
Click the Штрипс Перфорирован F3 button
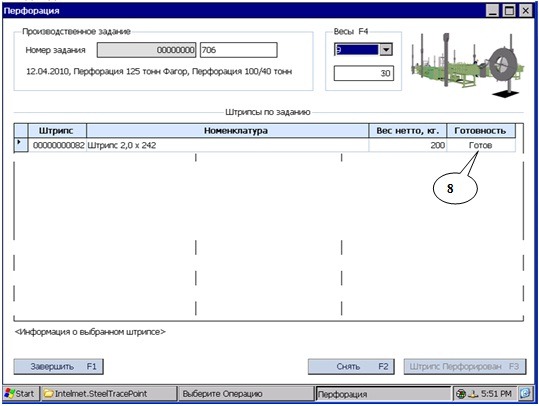(x=465, y=366)
